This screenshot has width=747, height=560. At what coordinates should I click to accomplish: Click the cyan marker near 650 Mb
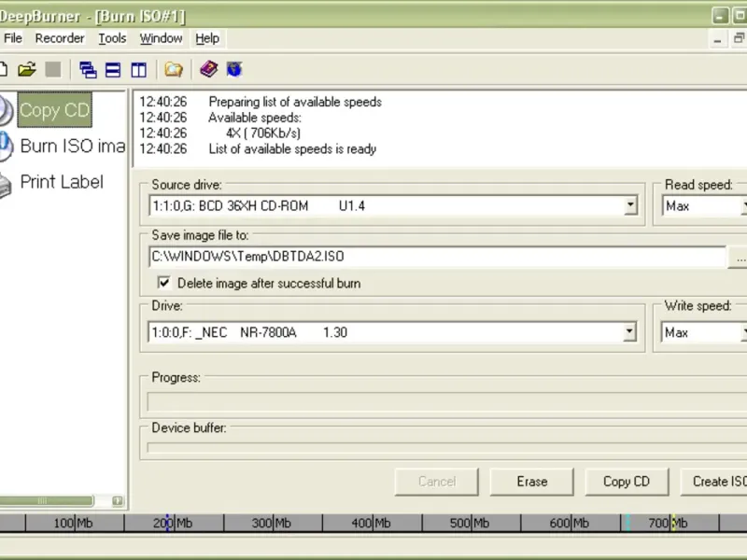627,523
